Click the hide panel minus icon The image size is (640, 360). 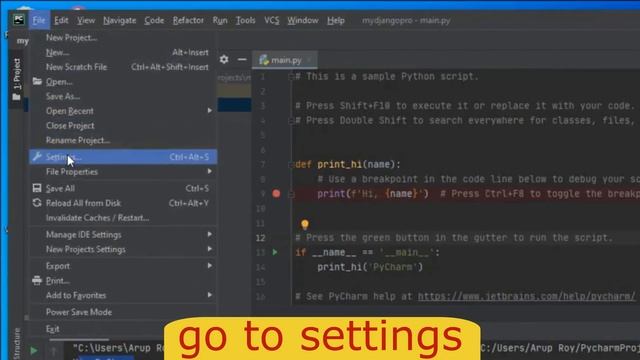tap(242, 60)
